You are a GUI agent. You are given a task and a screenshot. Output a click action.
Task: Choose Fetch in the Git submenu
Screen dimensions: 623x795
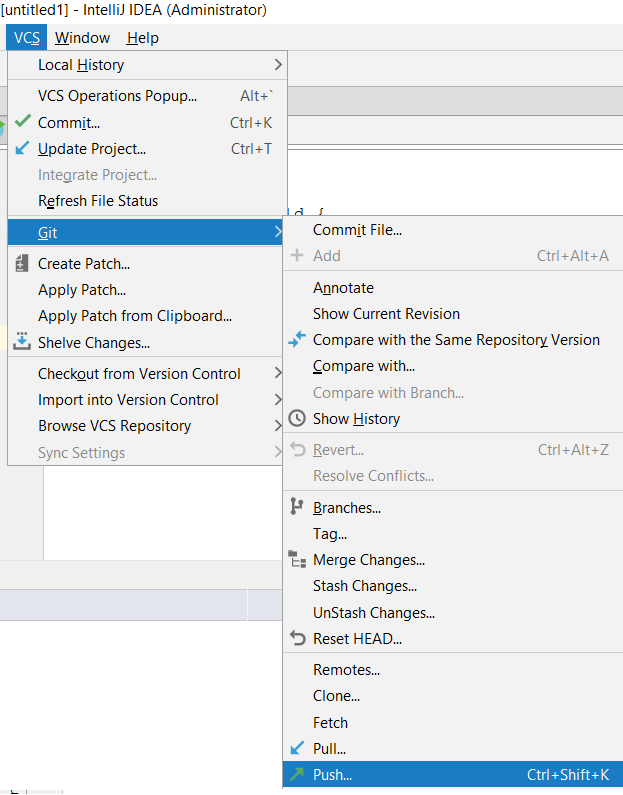pos(330,722)
